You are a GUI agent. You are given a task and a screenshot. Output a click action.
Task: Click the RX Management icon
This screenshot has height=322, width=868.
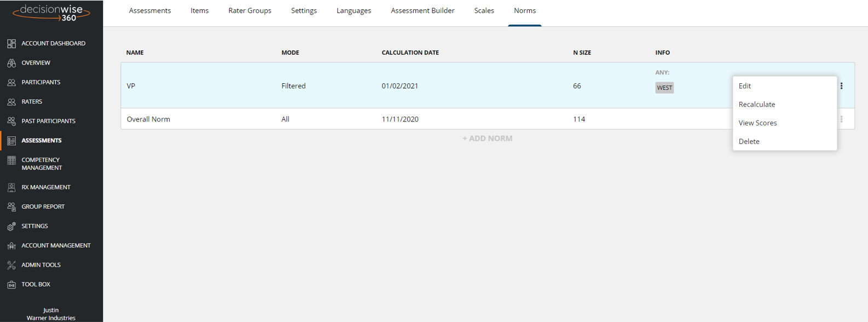click(11, 187)
